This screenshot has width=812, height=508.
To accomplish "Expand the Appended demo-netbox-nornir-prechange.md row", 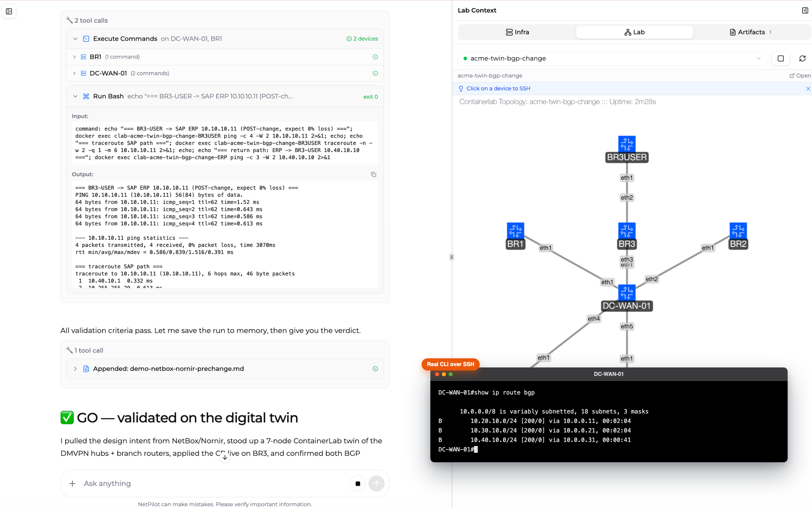I will (x=75, y=369).
